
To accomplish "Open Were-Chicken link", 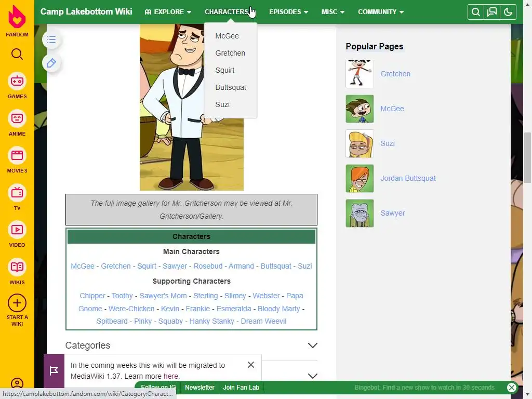I will click(131, 309).
